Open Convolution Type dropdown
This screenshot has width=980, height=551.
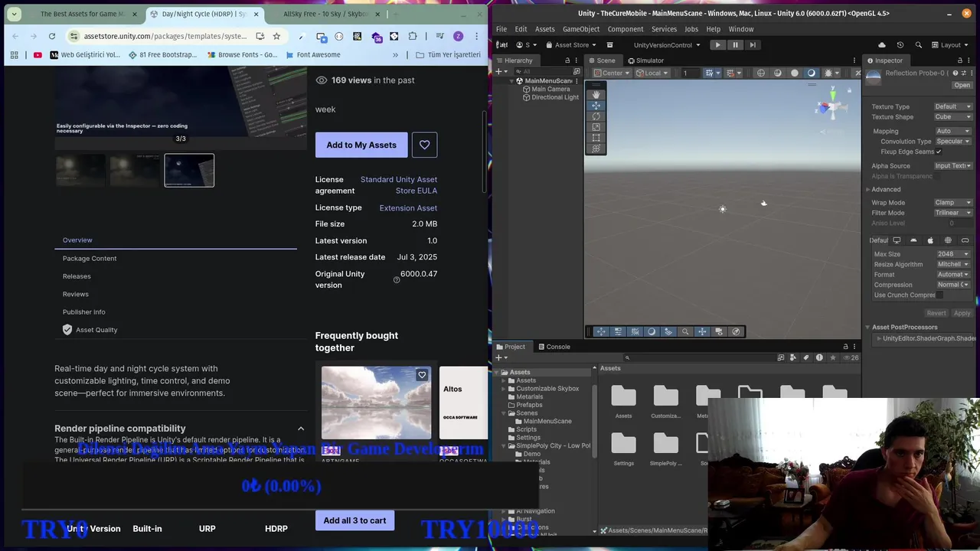[x=952, y=142]
